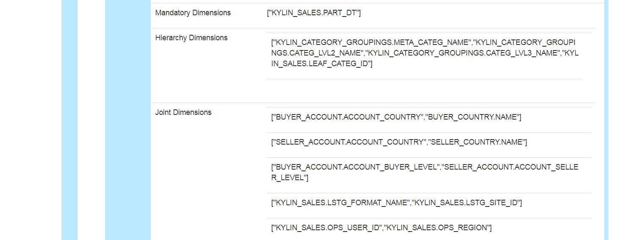Viewport: 644px width, 240px height.
Task: Click the KYLIN_SALES.OPS_USER_ID entry
Action: pos(328,228)
